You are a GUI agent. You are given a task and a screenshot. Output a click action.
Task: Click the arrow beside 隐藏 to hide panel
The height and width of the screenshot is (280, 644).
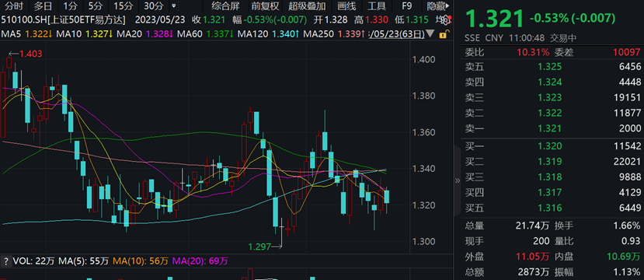[447, 6]
